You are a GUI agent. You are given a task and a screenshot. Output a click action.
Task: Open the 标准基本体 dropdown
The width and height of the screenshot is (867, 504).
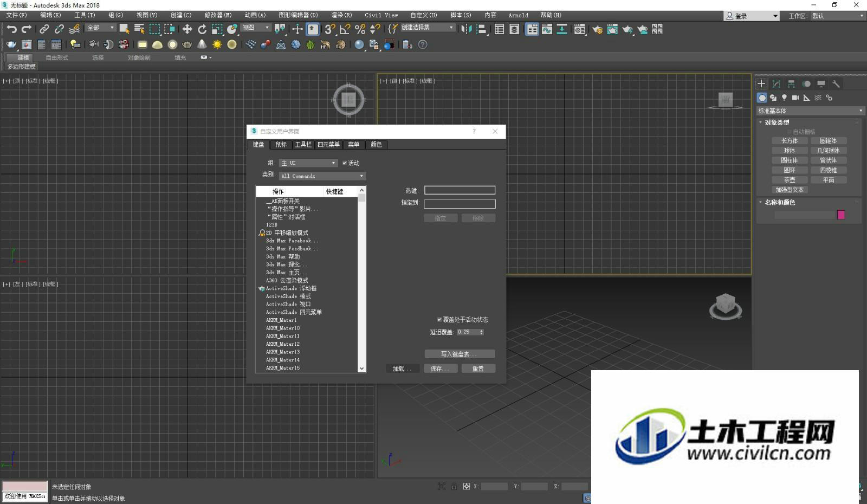click(x=810, y=111)
